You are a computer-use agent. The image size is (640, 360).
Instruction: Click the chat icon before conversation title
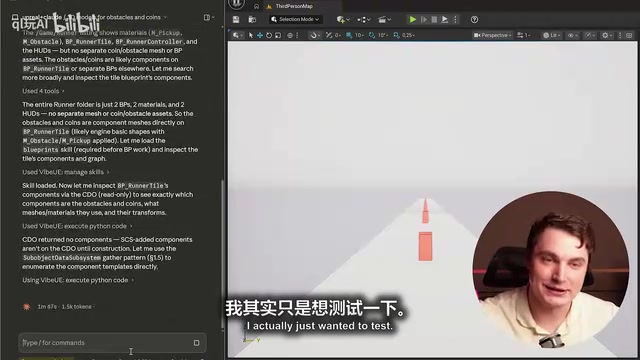[15, 17]
